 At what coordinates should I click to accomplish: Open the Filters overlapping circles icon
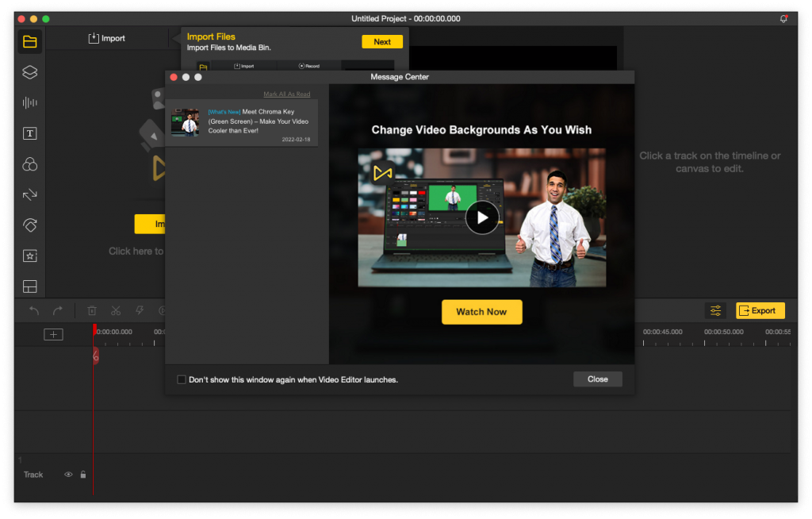[x=29, y=164]
